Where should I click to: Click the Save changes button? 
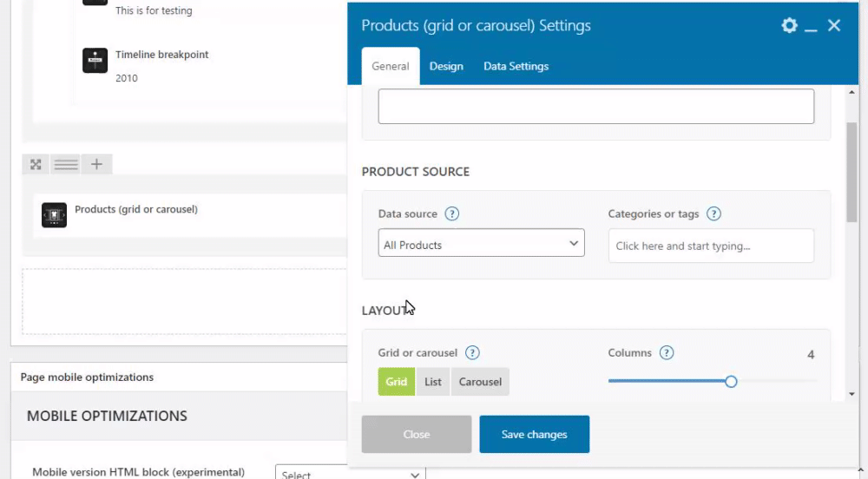pyautogui.click(x=534, y=434)
